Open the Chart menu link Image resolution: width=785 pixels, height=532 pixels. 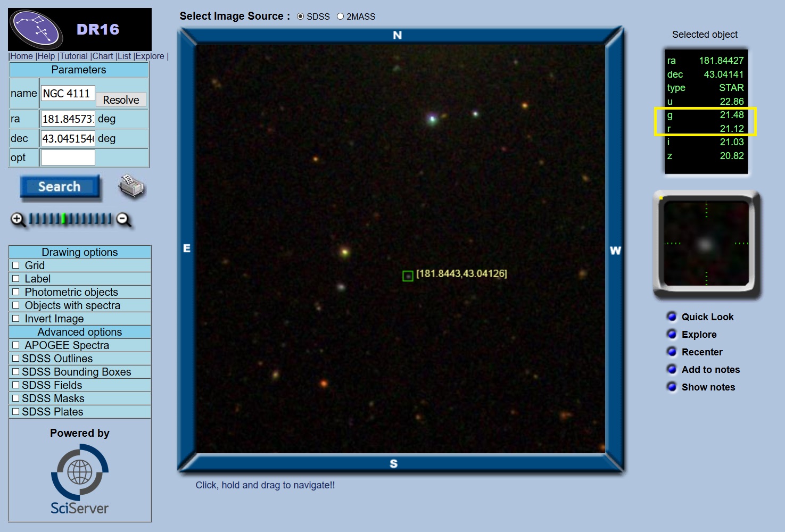click(x=103, y=56)
